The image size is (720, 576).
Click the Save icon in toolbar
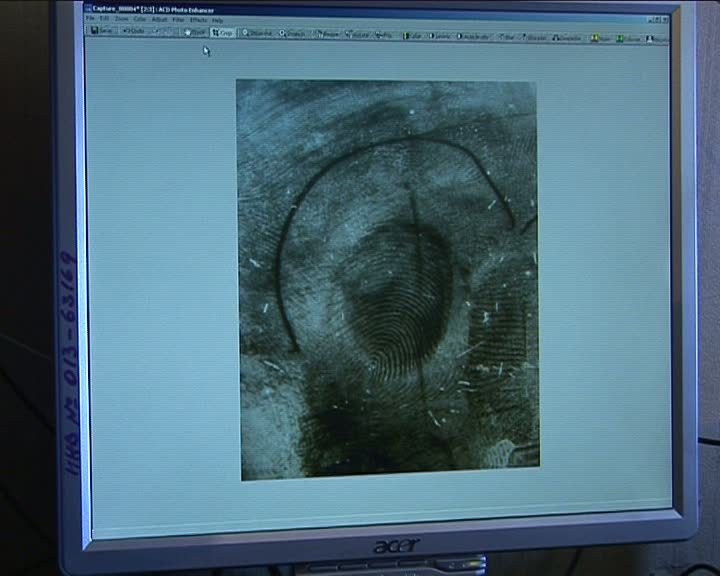click(x=101, y=30)
